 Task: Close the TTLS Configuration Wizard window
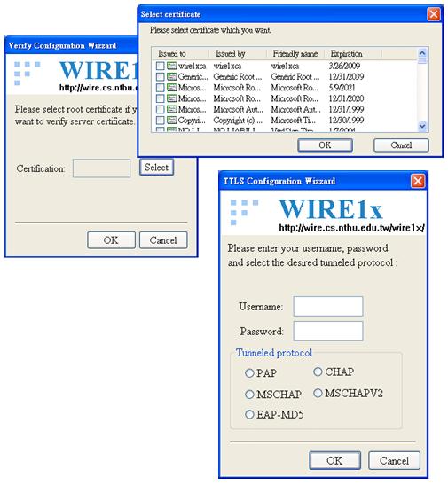coord(418,181)
